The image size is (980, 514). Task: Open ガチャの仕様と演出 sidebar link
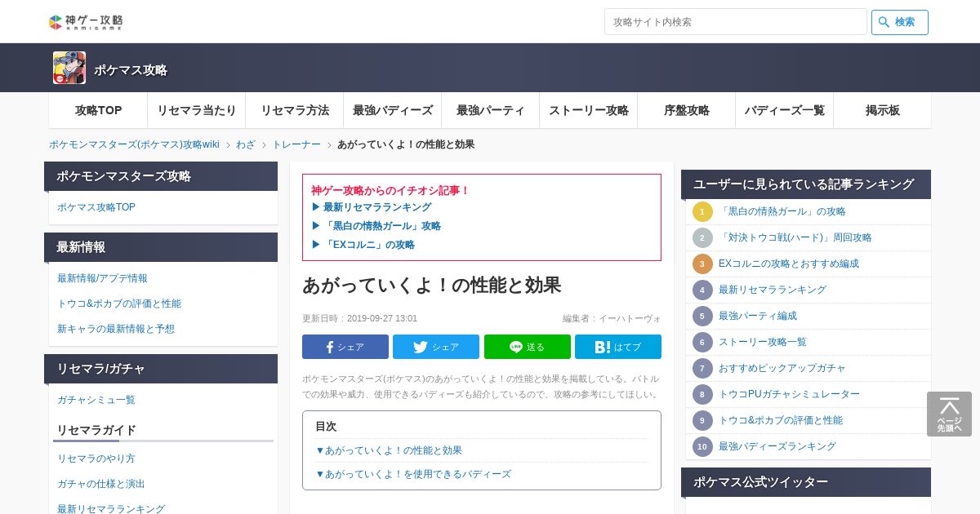(x=101, y=484)
